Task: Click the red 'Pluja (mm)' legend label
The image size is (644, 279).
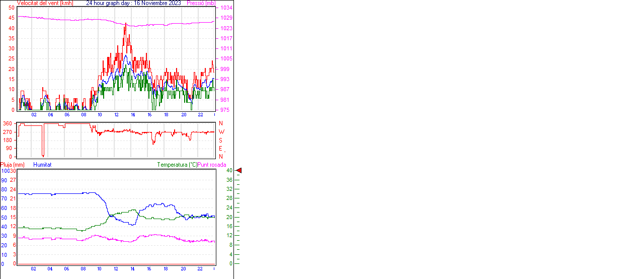Action: (x=12, y=165)
